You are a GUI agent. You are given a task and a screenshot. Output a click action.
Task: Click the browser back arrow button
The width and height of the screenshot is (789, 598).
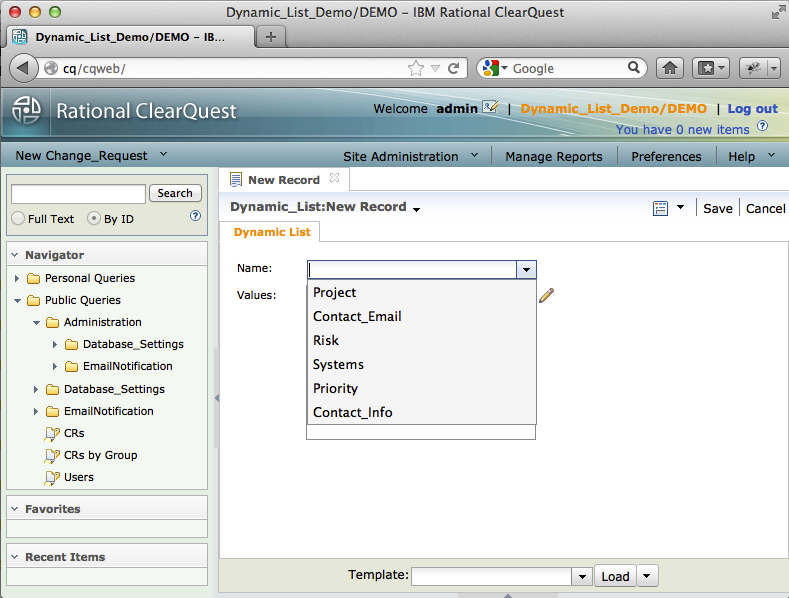23,68
